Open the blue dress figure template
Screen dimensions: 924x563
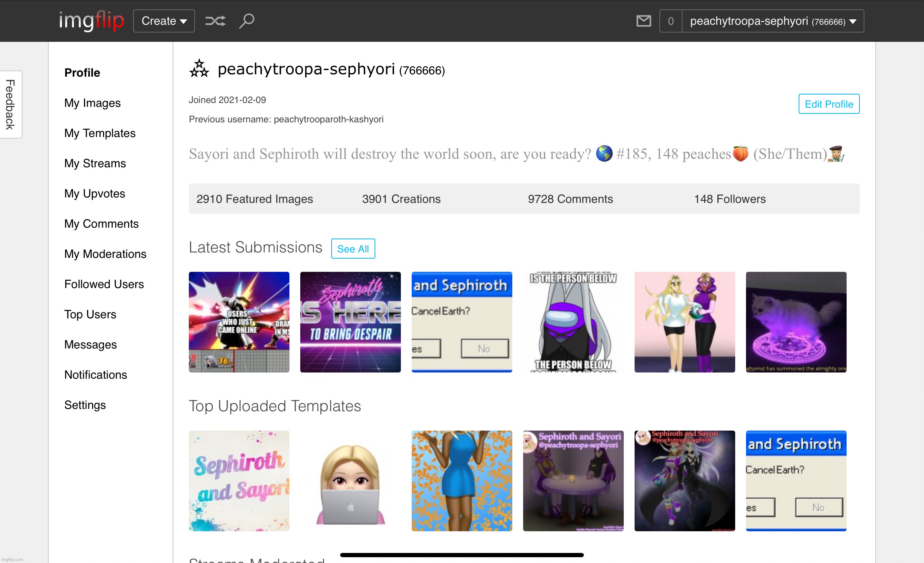point(462,481)
